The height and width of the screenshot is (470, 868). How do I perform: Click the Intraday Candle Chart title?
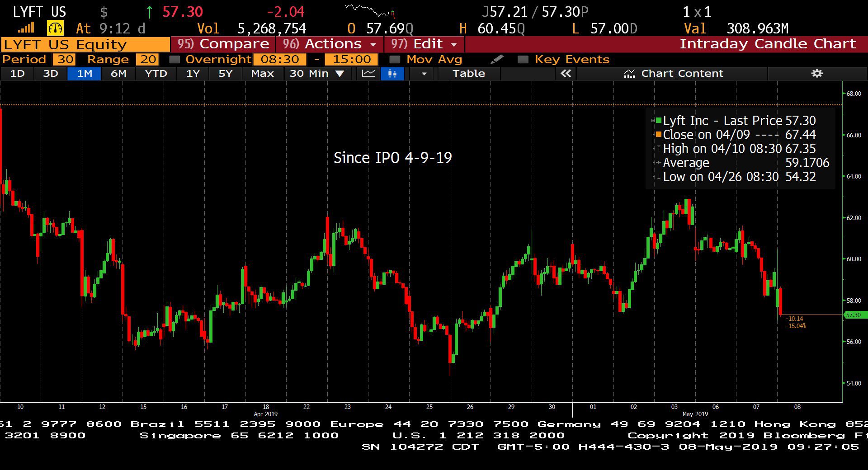768,44
